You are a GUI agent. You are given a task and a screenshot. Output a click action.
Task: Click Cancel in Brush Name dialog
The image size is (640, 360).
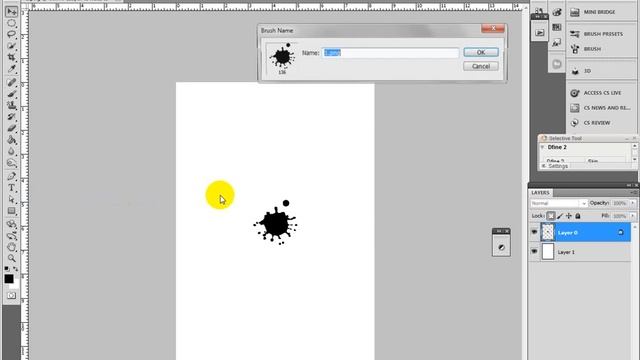point(481,66)
